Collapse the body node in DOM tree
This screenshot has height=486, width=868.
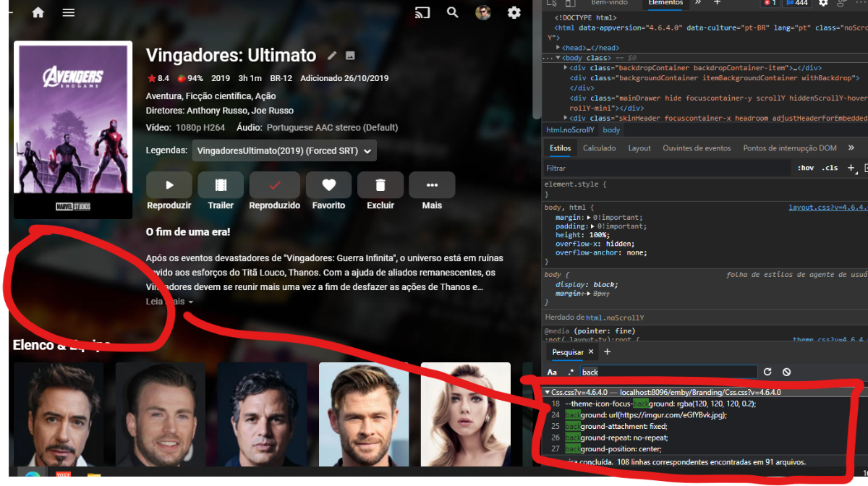click(x=557, y=58)
